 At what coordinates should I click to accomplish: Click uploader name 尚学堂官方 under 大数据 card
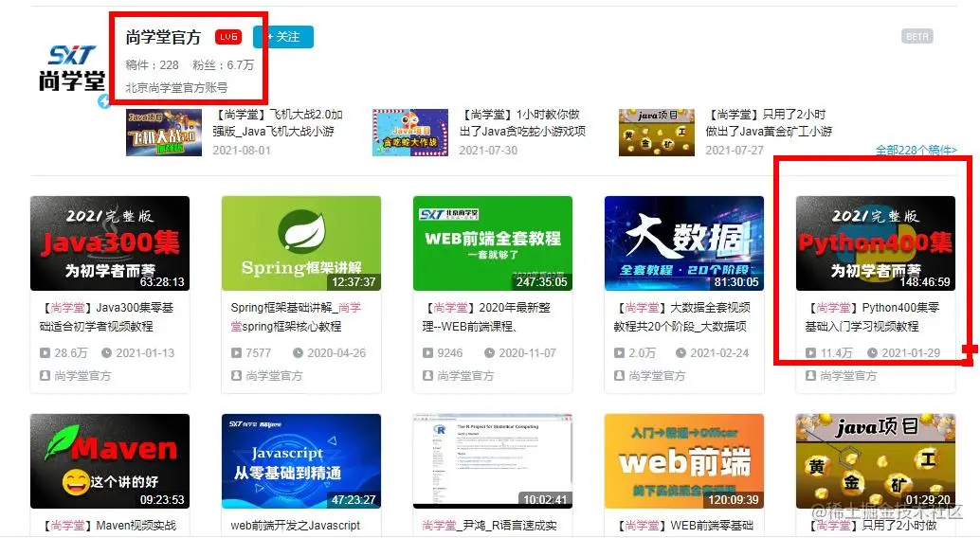pos(657,375)
